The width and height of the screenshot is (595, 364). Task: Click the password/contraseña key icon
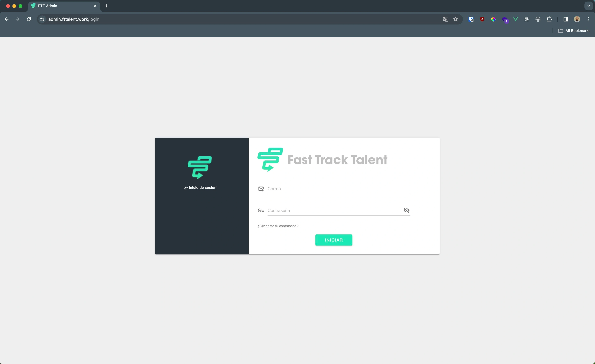(x=261, y=210)
